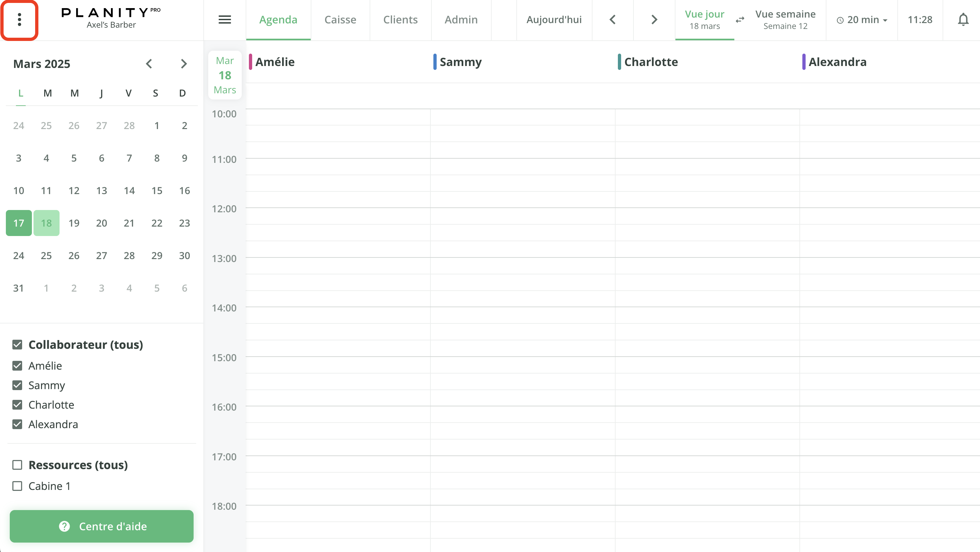Open the 20 min interval dropdown
This screenshot has height=552, width=980.
(x=864, y=20)
